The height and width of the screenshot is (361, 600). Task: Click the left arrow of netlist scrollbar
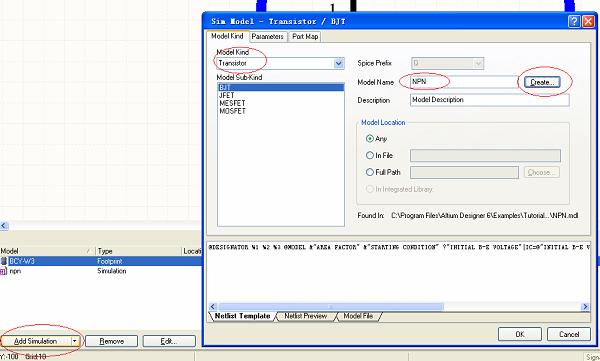tap(213, 307)
